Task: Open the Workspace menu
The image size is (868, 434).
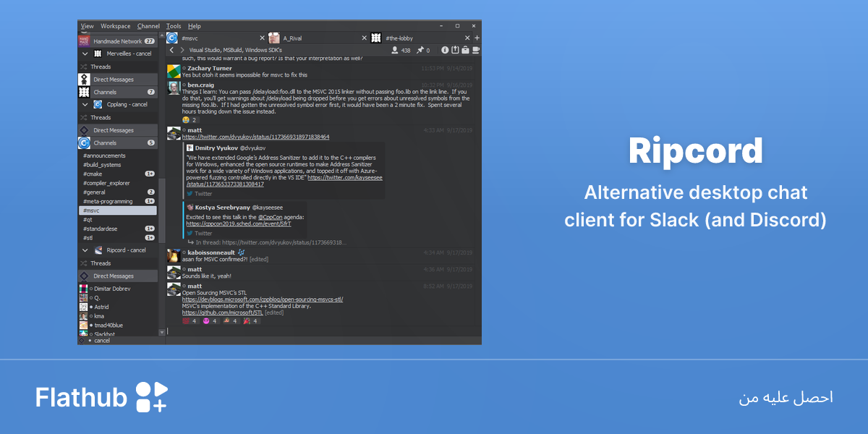Action: click(116, 26)
